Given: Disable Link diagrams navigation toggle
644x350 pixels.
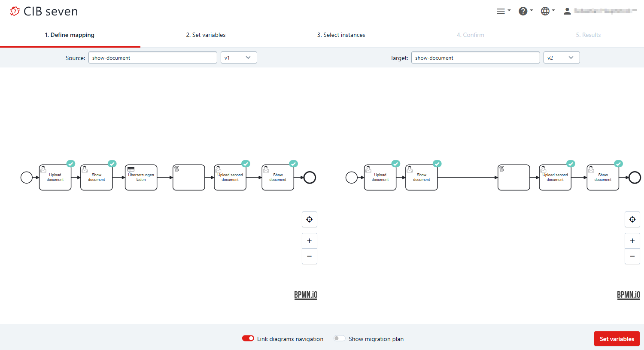Looking at the screenshot, I should [248, 338].
